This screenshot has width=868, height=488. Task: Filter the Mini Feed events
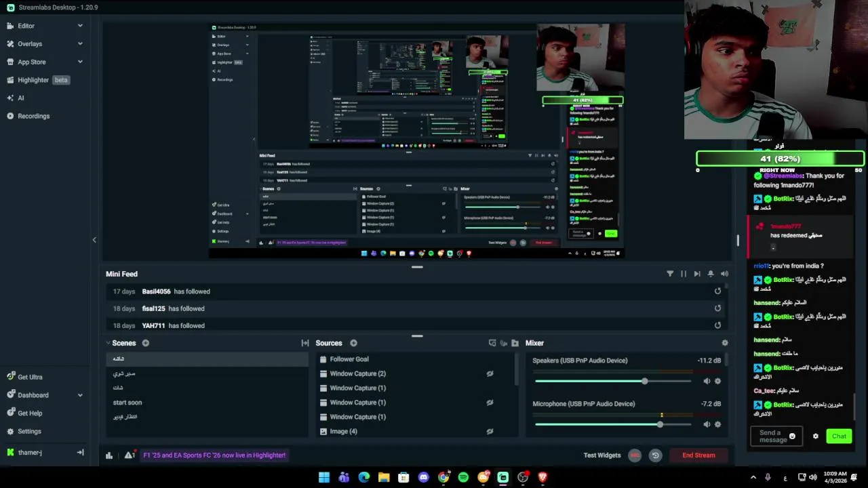click(670, 274)
